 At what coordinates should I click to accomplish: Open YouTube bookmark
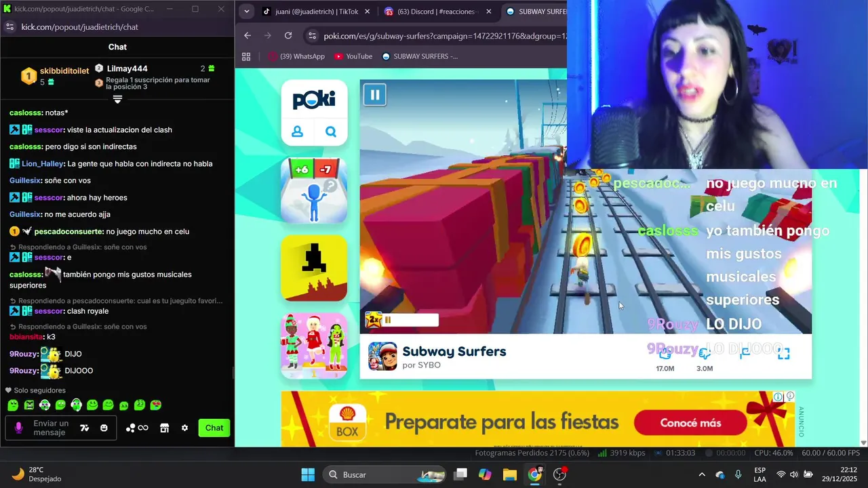point(353,56)
